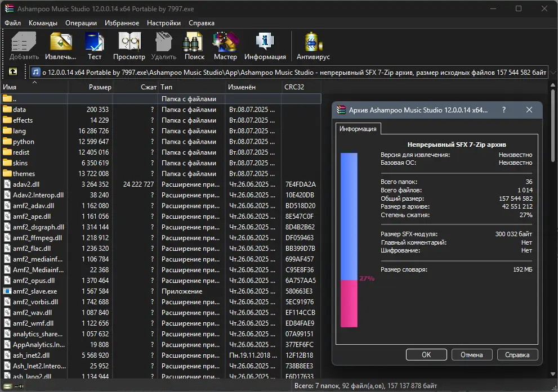Open Информация via the info icon
The height and width of the screenshot is (392, 558).
265,45
